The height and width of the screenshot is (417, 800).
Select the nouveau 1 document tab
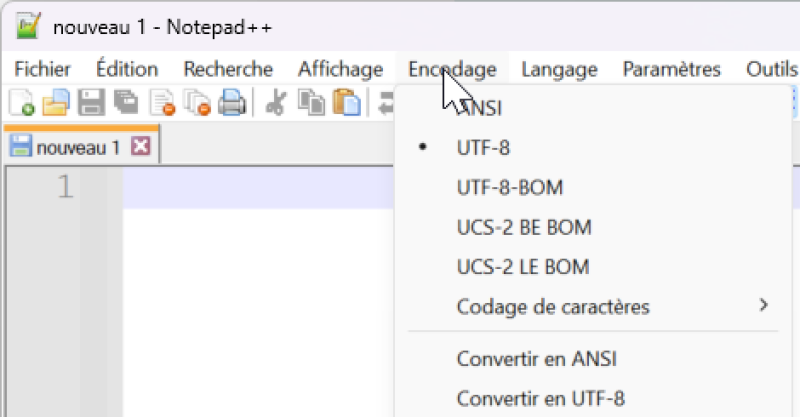click(x=81, y=145)
